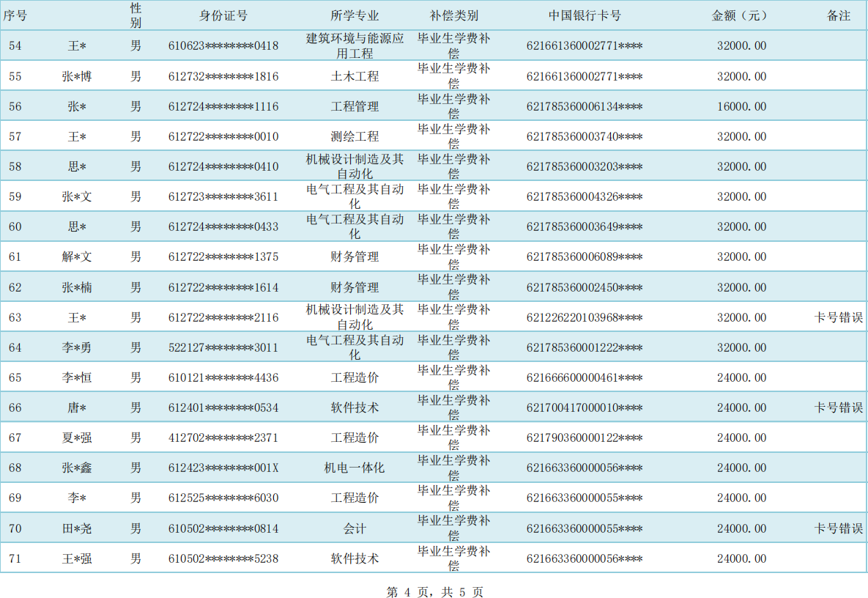Click the 序号 header cell

pyautogui.click(x=15, y=15)
